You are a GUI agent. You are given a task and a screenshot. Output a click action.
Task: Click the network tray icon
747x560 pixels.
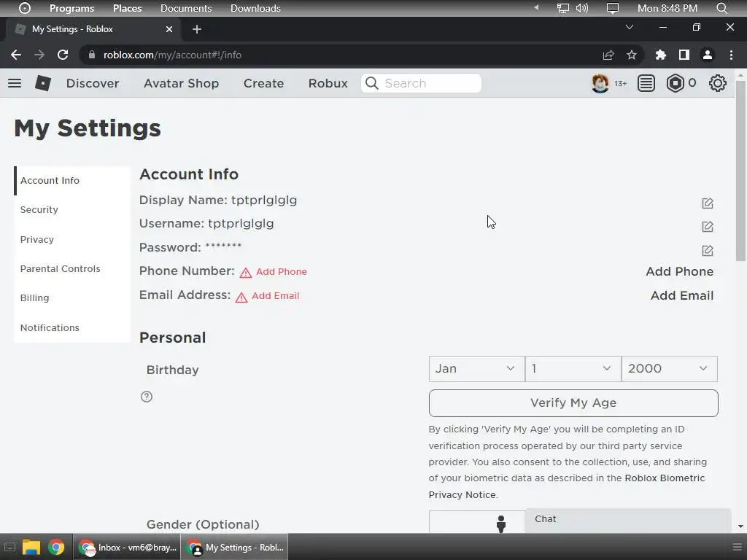[x=563, y=8]
